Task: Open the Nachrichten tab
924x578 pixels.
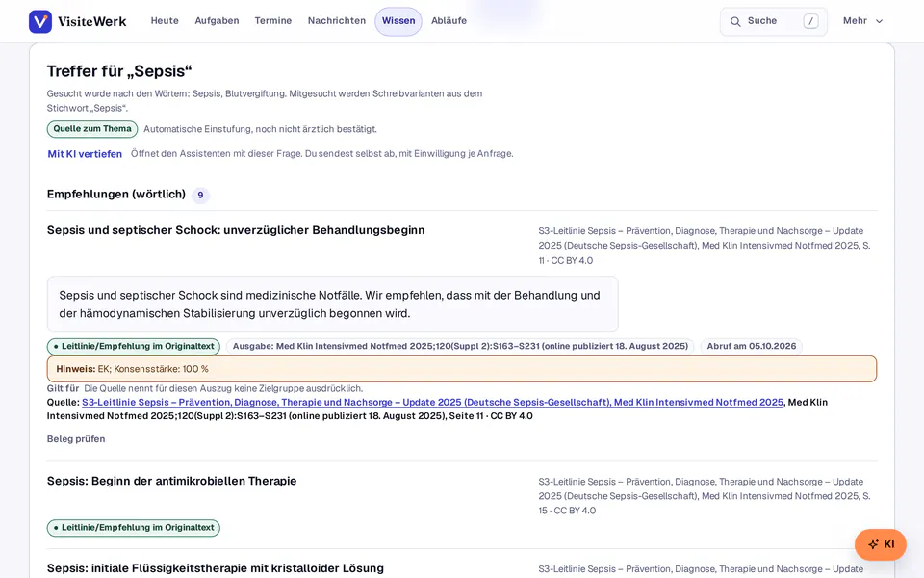Action: [x=337, y=20]
